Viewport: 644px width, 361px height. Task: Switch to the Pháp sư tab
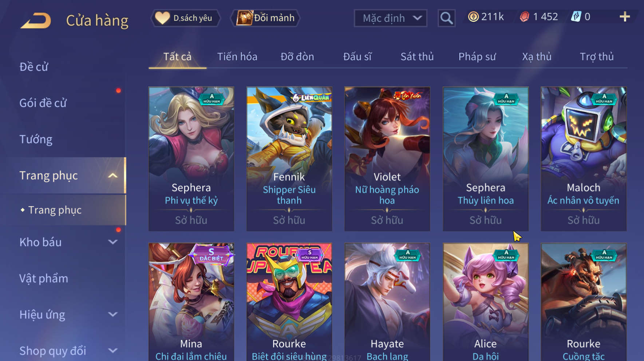(x=477, y=57)
